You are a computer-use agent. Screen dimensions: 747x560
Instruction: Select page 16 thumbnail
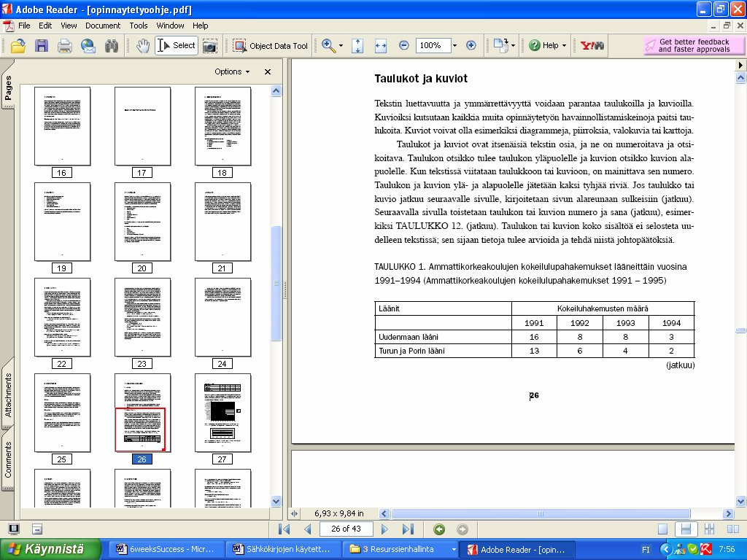point(63,126)
